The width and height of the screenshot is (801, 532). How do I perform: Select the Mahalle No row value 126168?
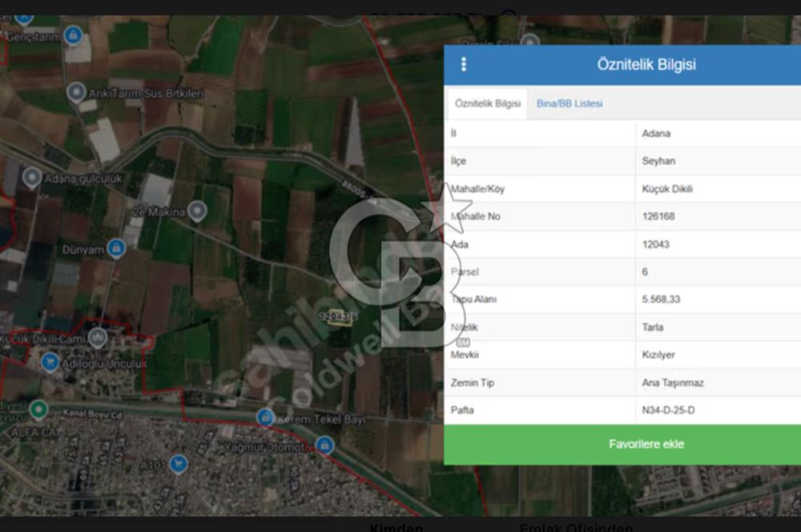[658, 216]
